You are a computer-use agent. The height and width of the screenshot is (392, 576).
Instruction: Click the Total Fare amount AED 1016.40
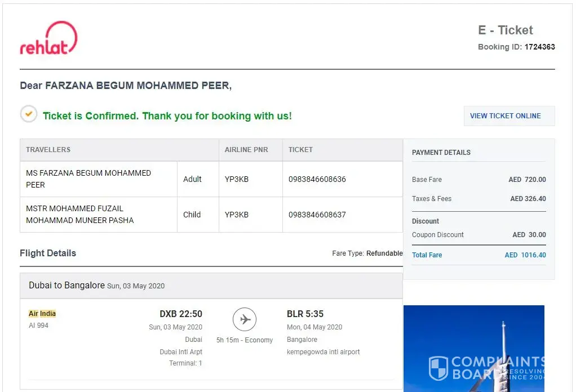tap(525, 255)
